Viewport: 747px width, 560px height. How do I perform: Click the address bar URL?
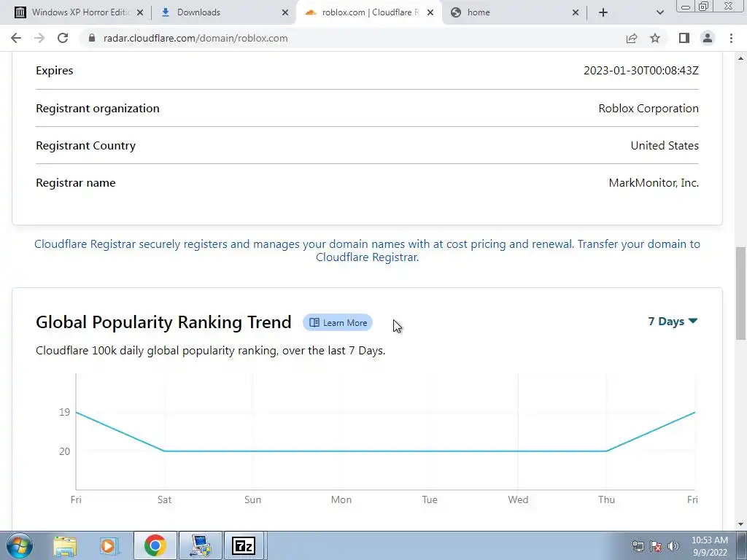pos(196,38)
